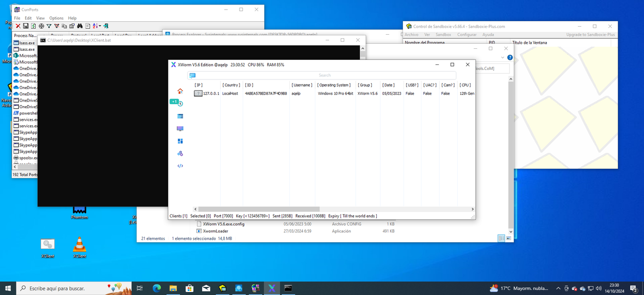Open the notification center icon on taskbar
This screenshot has width=644, height=295.
(x=635, y=288)
